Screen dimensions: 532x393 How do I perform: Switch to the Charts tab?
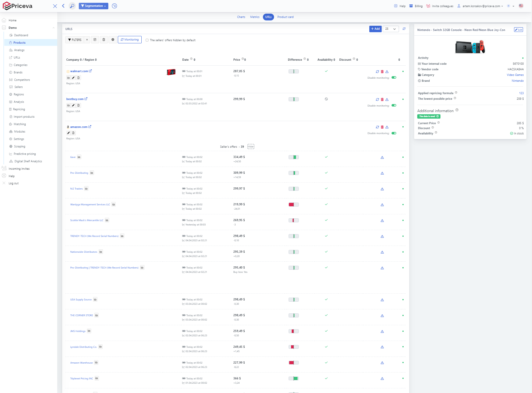(241, 17)
